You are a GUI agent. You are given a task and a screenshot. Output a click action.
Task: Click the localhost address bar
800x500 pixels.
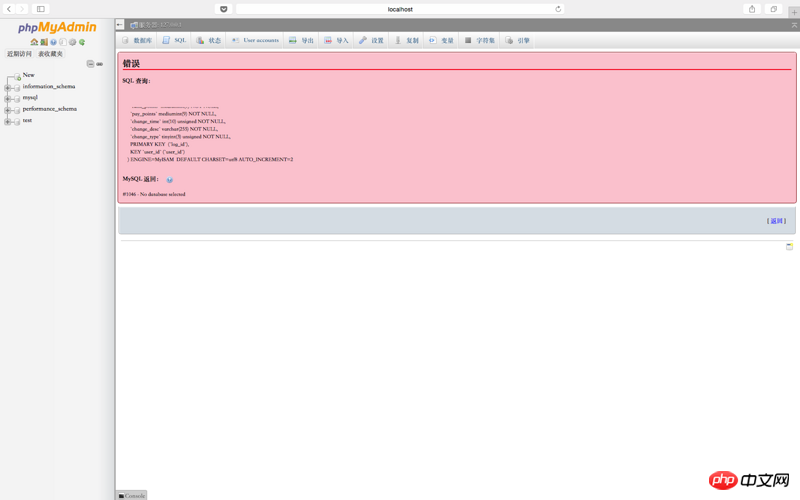pyautogui.click(x=400, y=9)
